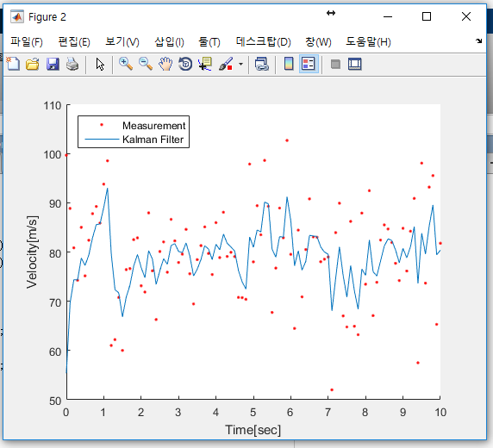The image size is (493, 448).
Task: Open the 도움말(H) menu
Action: coord(369,42)
